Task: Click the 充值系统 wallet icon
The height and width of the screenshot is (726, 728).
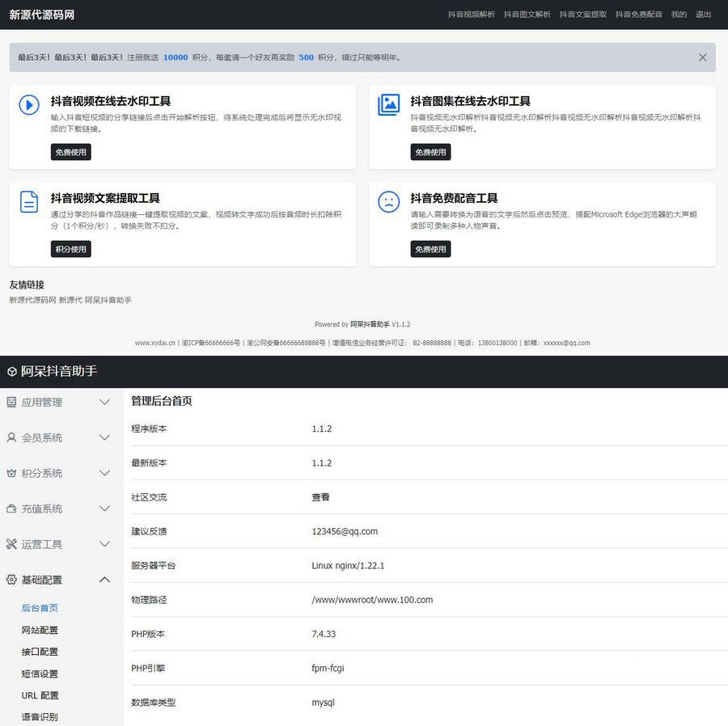Action: click(11, 509)
